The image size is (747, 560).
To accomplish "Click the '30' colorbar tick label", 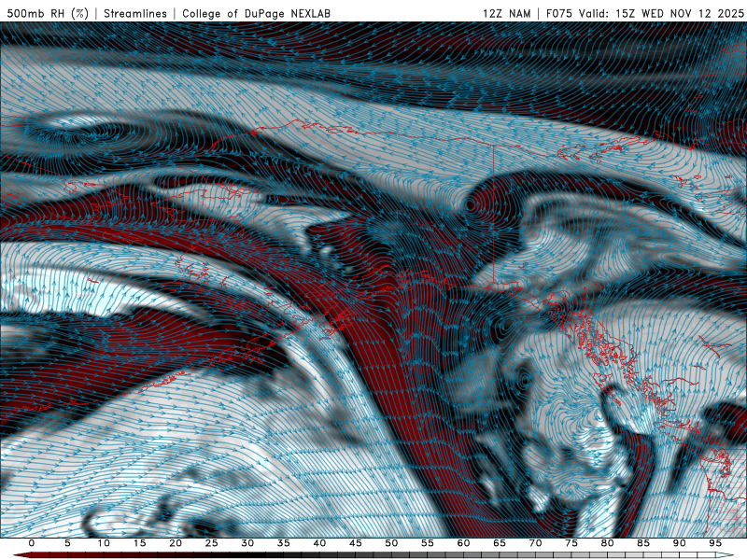I will pos(247,543).
